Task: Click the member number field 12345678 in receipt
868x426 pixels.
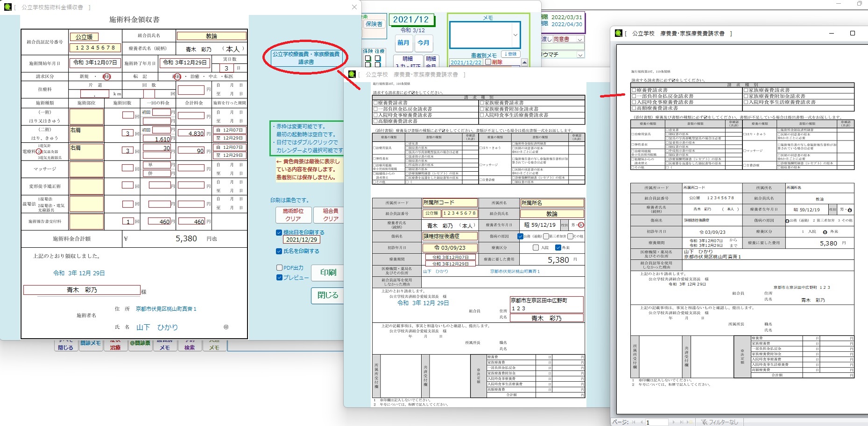Action: (95, 48)
